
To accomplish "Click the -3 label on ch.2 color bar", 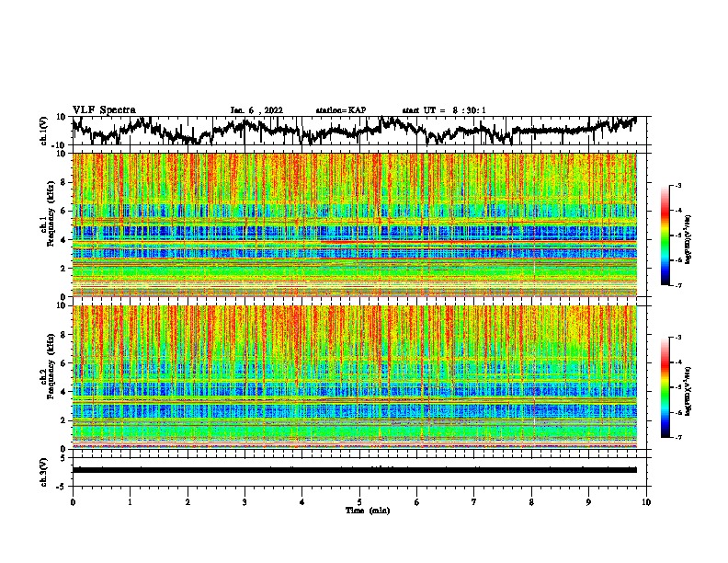I will (x=678, y=338).
